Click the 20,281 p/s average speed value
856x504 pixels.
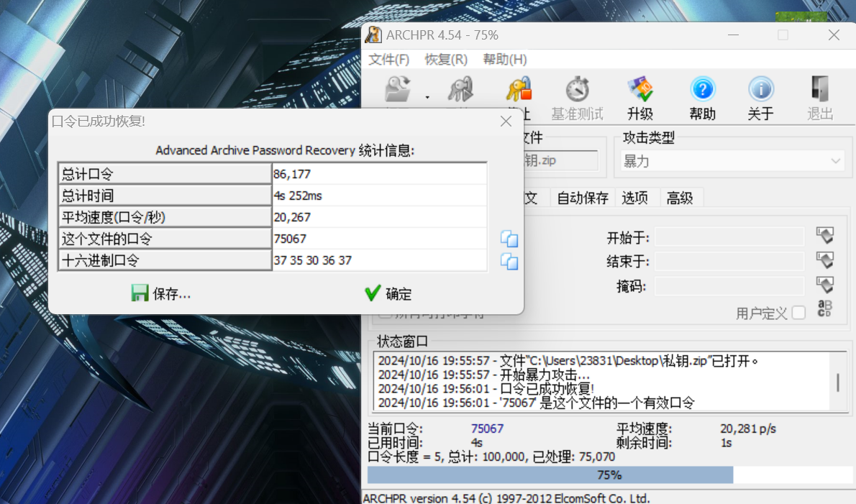pos(748,429)
